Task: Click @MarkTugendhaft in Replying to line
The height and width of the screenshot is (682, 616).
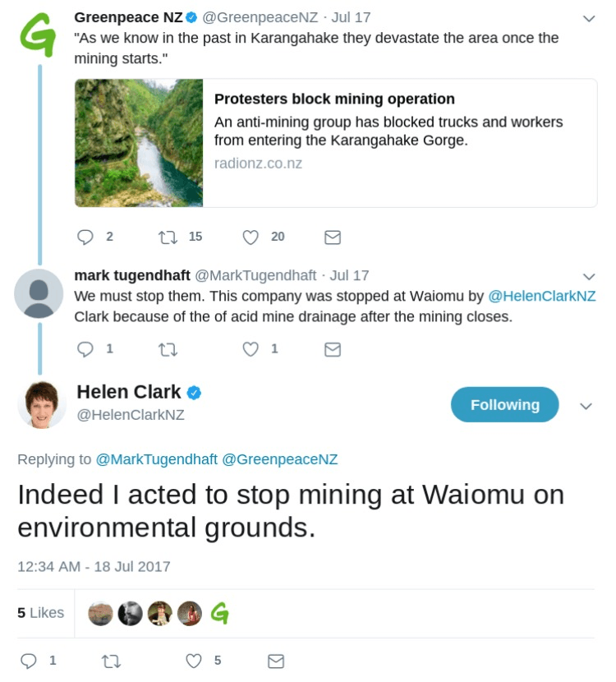Action: click(157, 459)
